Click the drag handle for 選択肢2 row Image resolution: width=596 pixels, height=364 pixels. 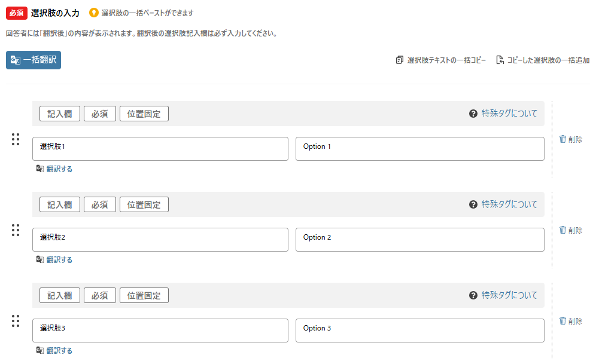pos(16,230)
